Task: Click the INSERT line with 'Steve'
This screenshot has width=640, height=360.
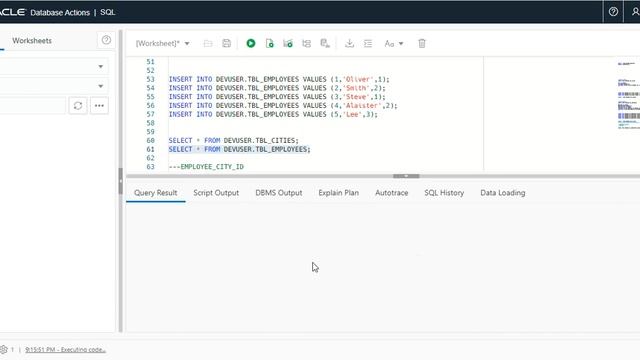Action: [277, 97]
